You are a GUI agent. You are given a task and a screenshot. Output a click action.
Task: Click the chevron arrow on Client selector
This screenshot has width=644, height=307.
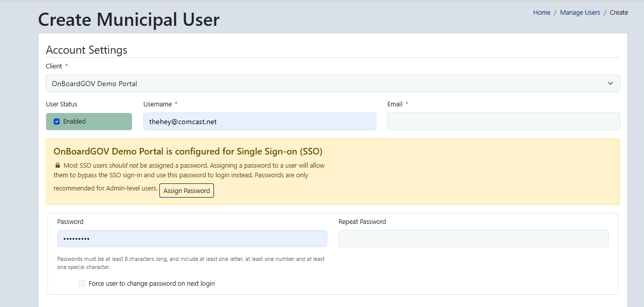click(x=611, y=84)
